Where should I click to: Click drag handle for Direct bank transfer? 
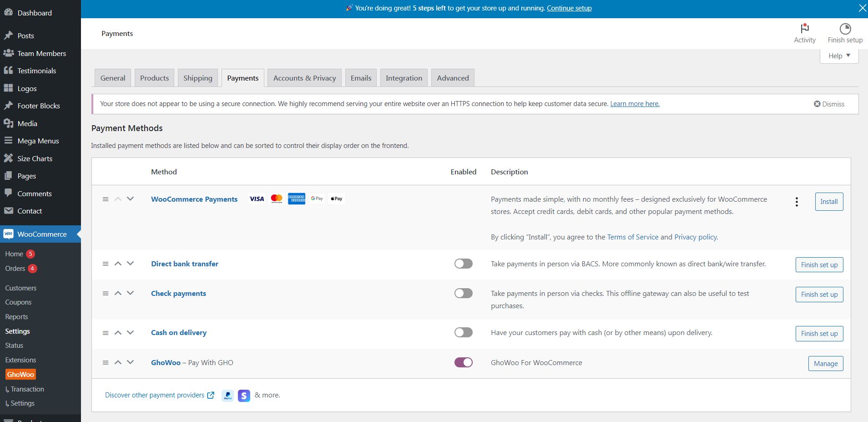click(106, 264)
